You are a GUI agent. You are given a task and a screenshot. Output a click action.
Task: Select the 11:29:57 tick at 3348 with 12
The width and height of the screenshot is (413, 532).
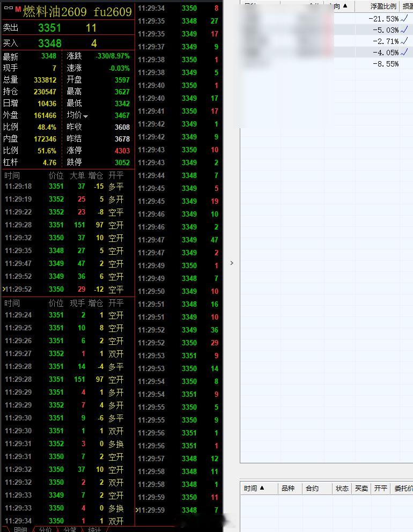(x=178, y=459)
